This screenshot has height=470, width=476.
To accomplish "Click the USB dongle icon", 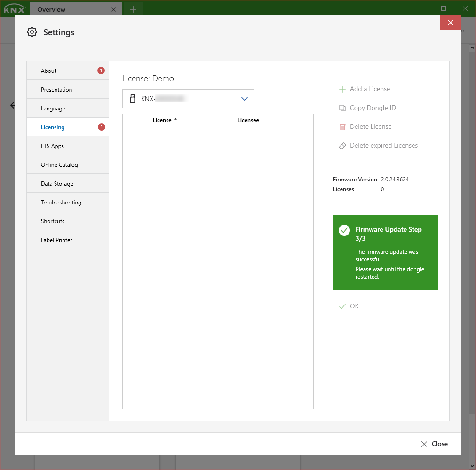I will [133, 99].
